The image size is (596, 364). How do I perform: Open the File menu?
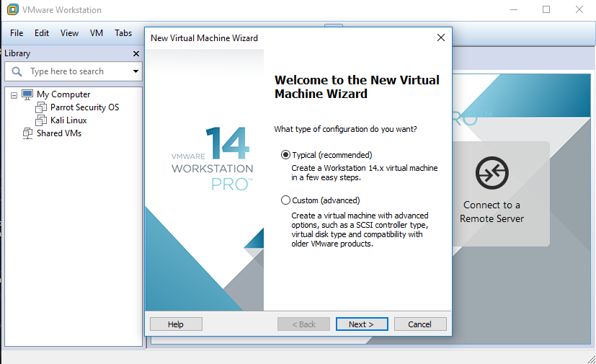tap(17, 33)
